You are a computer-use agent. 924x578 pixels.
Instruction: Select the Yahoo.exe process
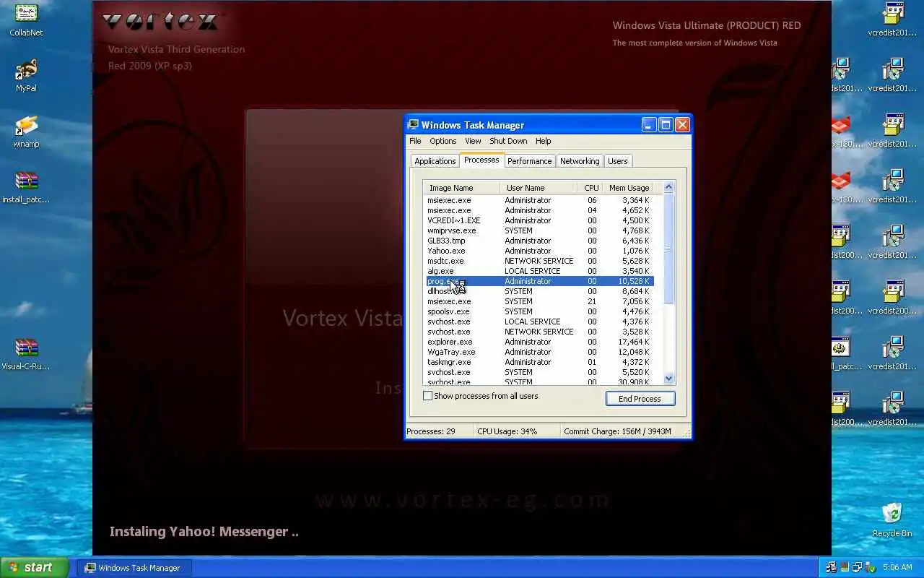coord(539,251)
